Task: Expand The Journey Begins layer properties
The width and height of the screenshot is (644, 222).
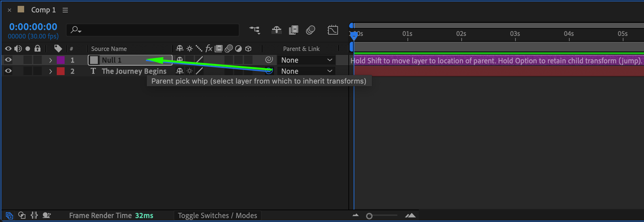Action: (51, 71)
